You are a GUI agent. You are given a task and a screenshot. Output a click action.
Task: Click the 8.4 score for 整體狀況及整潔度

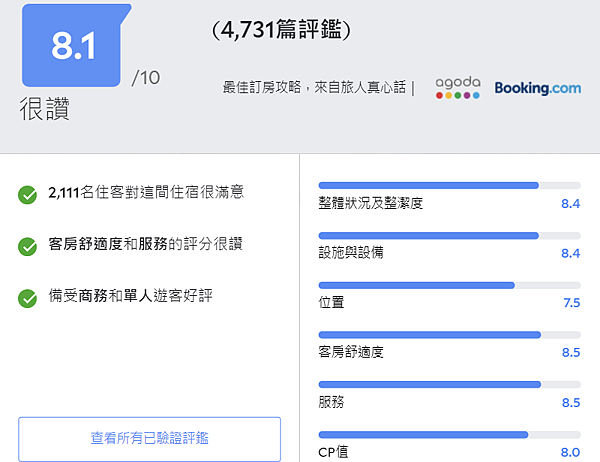571,204
